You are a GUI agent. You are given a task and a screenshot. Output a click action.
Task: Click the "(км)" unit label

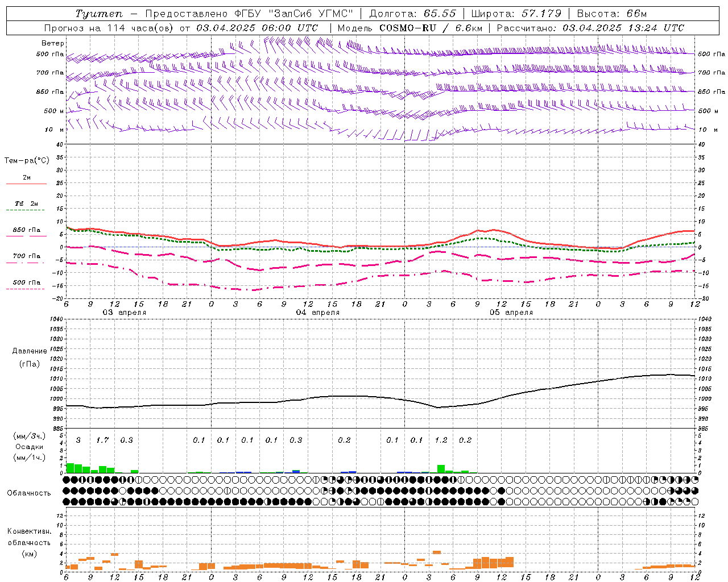click(30, 554)
